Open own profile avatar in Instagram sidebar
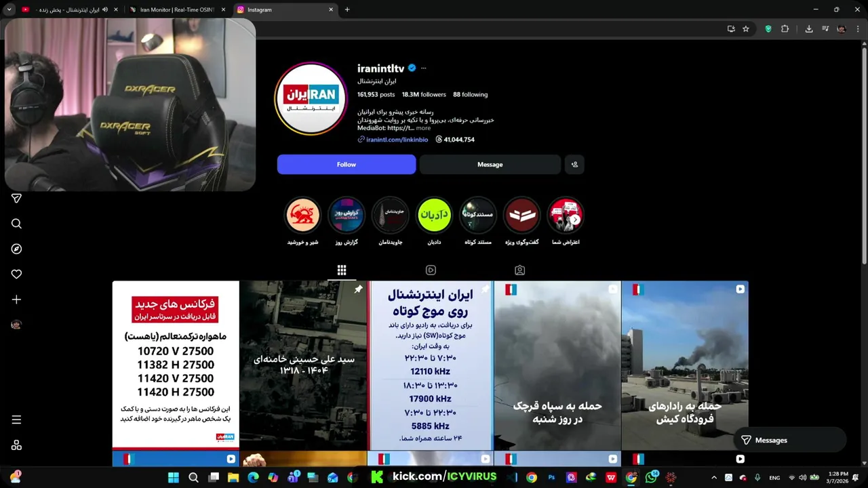 tap(16, 325)
